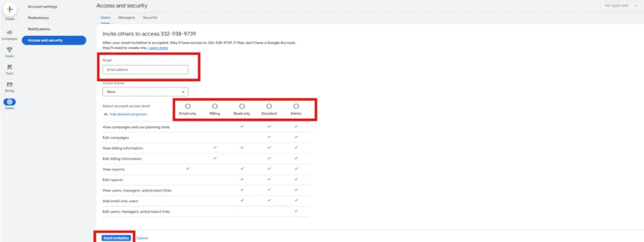Click View billing information row label
Screen dimensions: 644x242
point(123,148)
